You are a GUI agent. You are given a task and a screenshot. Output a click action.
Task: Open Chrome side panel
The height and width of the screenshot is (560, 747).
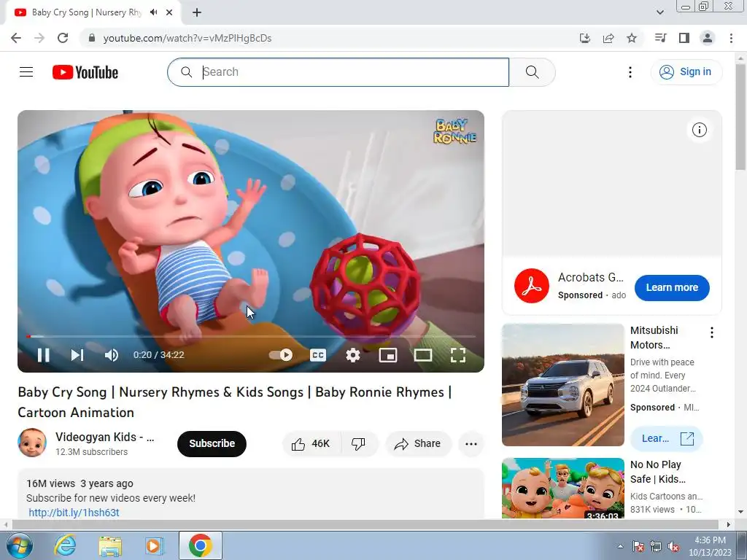click(684, 38)
